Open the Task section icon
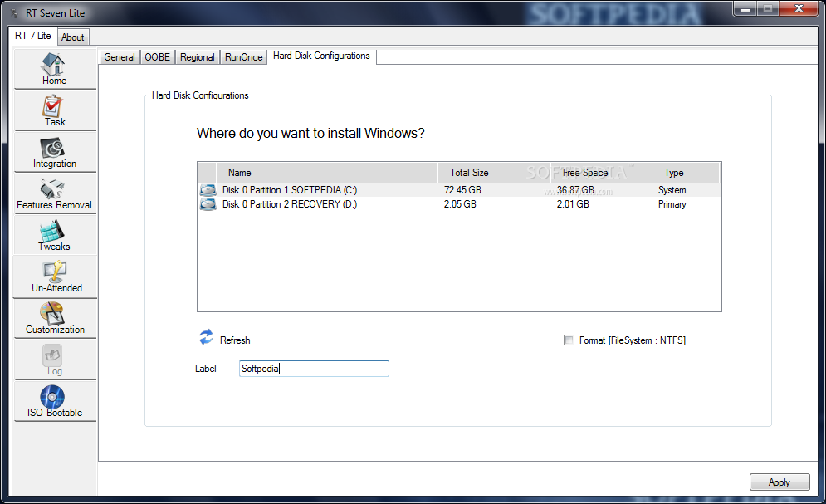This screenshot has height=504, width=826. [x=52, y=105]
